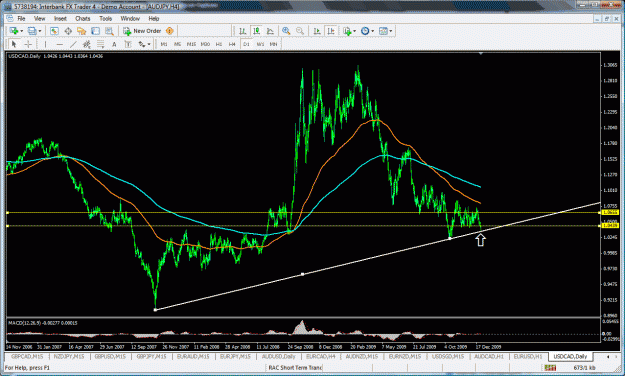Open the File menu

(21, 18)
